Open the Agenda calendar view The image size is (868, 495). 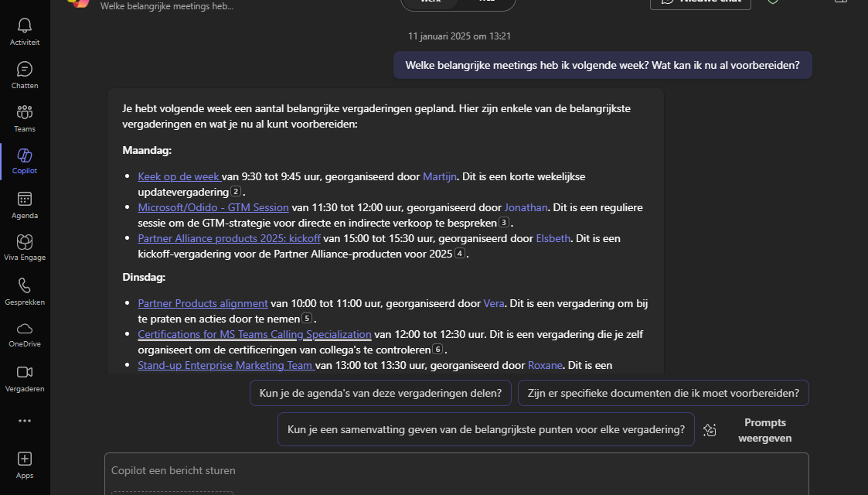(x=25, y=205)
